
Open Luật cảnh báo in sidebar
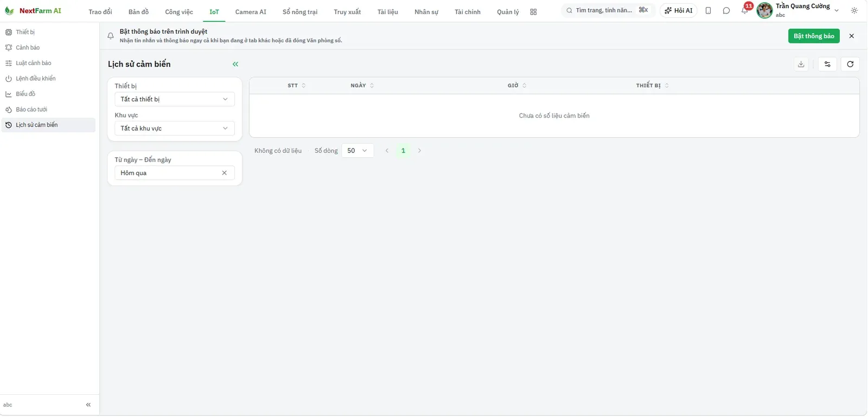pos(34,63)
